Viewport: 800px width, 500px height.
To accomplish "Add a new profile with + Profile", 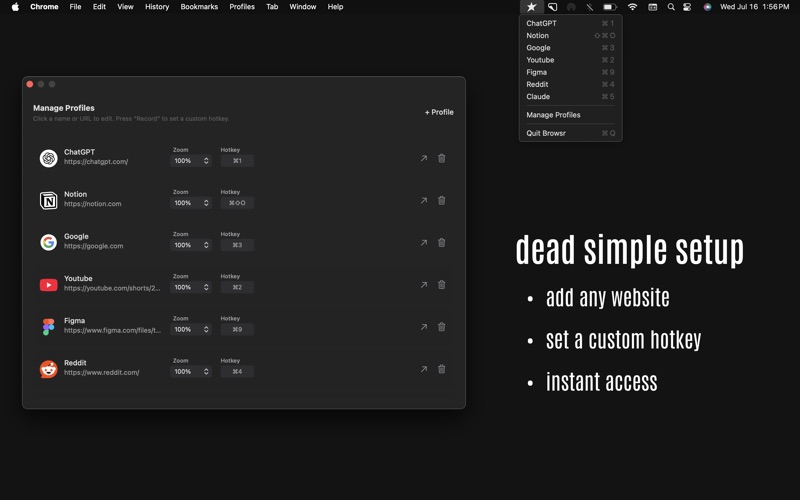I will click(x=439, y=112).
